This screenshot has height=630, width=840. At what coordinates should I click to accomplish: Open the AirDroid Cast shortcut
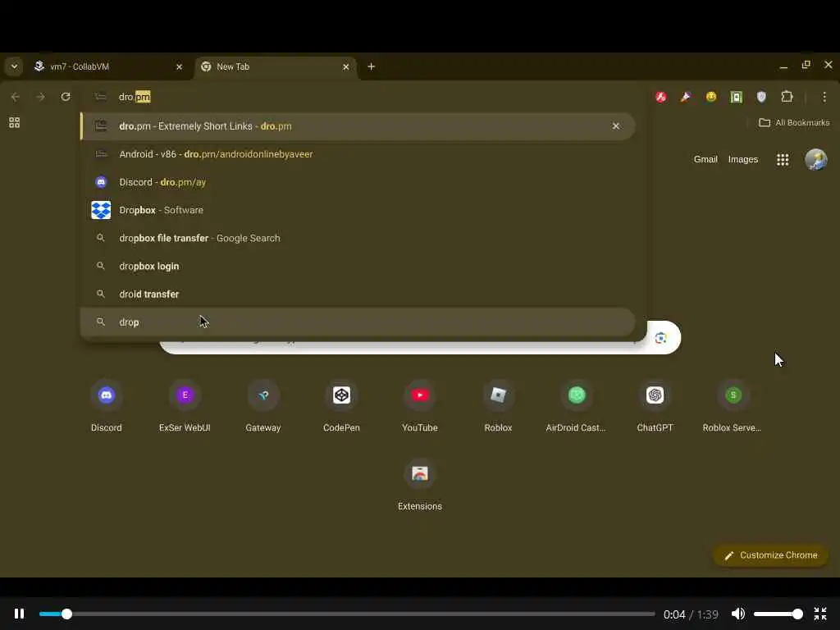(x=577, y=406)
